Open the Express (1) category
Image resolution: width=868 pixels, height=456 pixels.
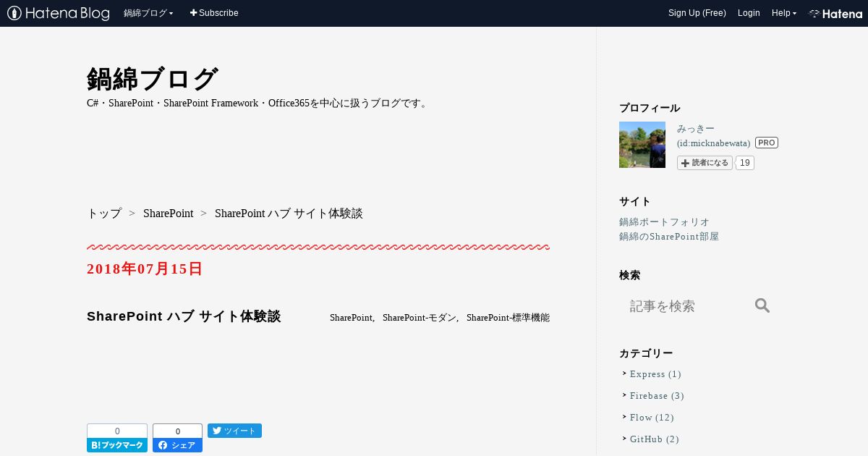(x=655, y=374)
